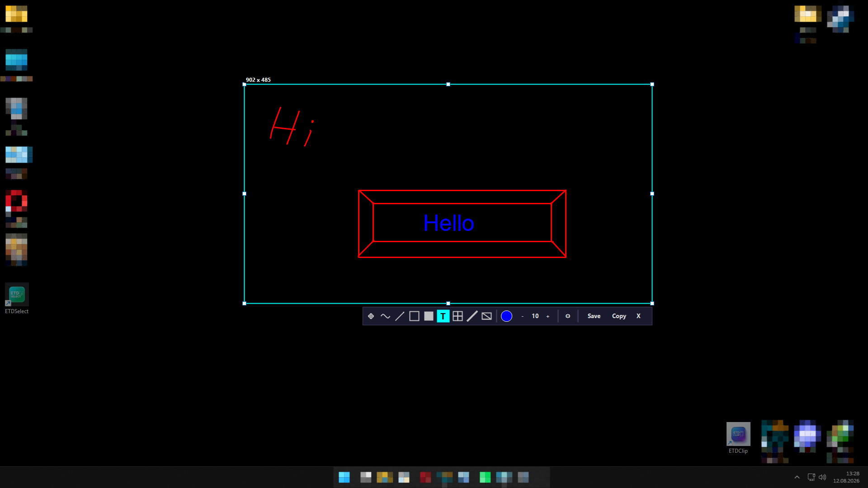This screenshot has width=868, height=488.
Task: Save the captured selection
Action: (594, 316)
